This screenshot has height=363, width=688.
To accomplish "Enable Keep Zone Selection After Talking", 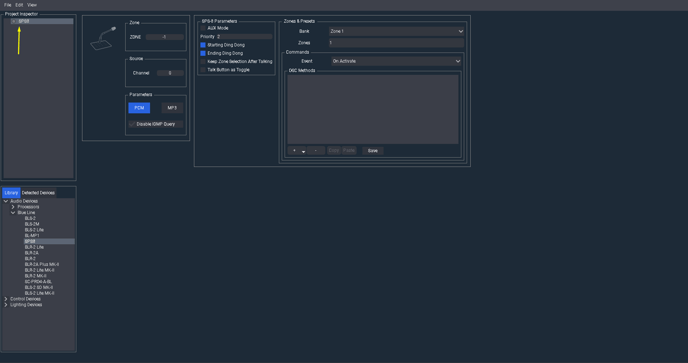I will click(203, 61).
